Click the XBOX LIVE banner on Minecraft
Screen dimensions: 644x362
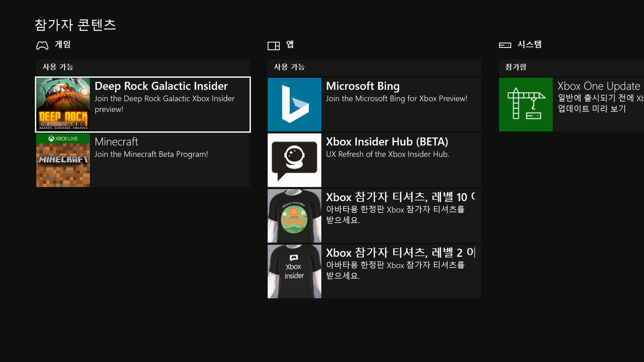pyautogui.click(x=63, y=138)
